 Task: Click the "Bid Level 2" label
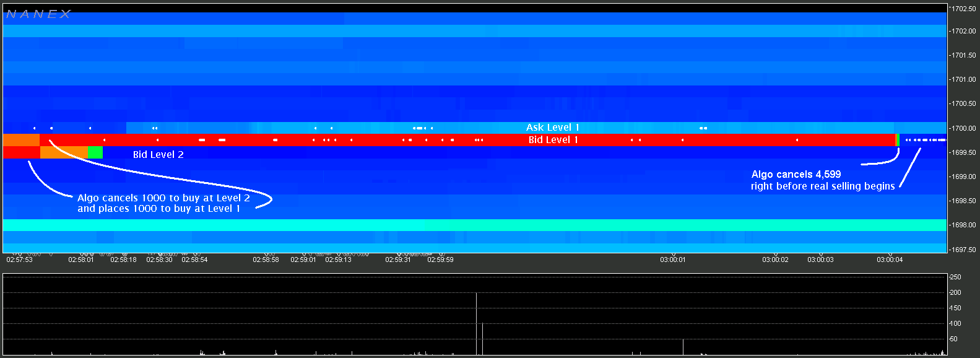click(x=158, y=155)
